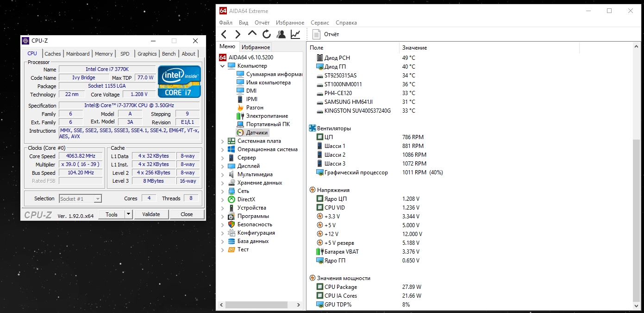
Task: Switch to CPU-Z Bench tab
Action: tap(169, 54)
